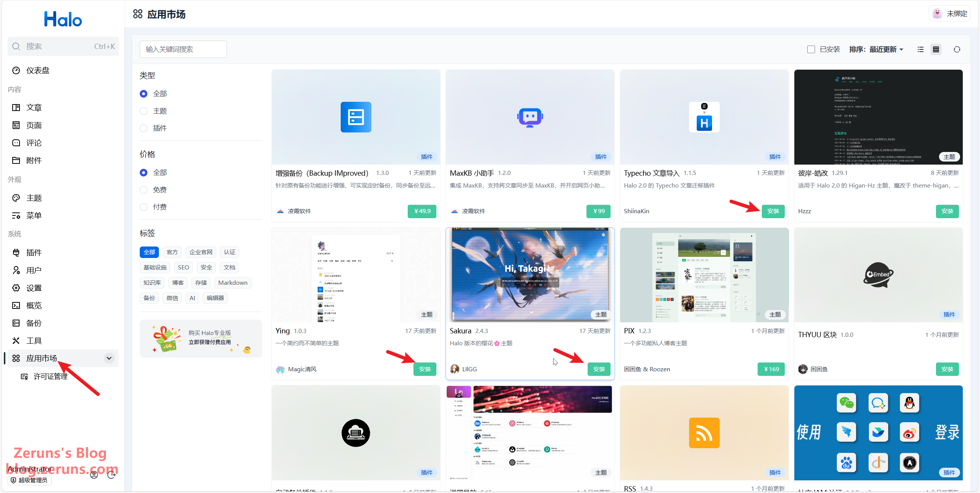
Task: Switch to list view layout icon
Action: (921, 49)
